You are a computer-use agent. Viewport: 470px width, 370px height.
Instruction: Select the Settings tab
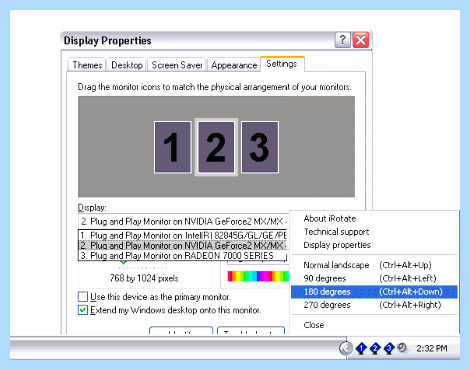point(282,64)
